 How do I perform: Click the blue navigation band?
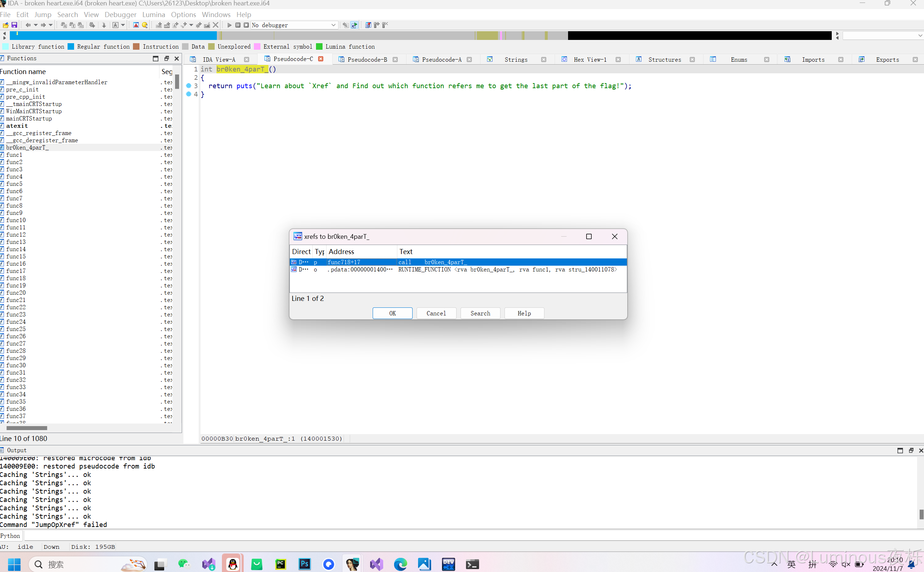pos(114,36)
